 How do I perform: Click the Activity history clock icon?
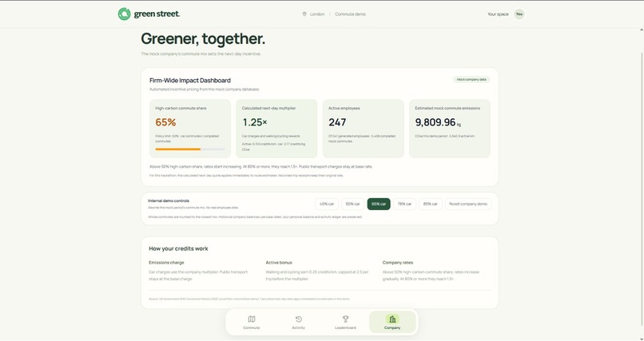coord(299,319)
